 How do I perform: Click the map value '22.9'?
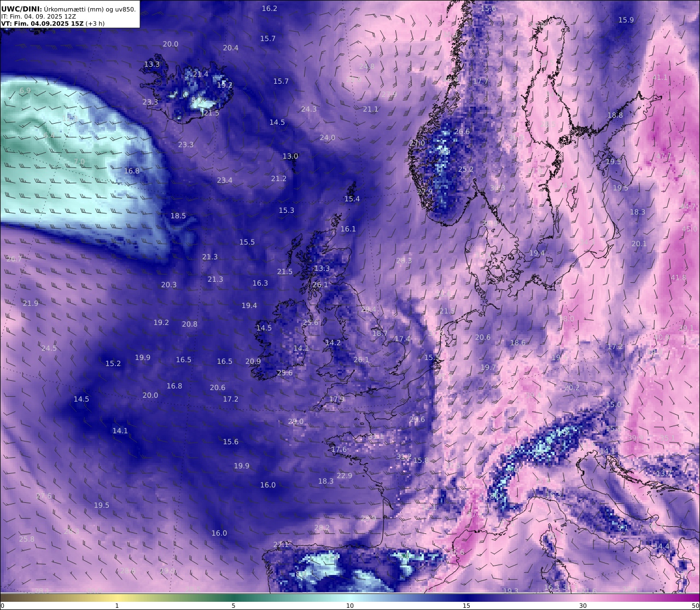pos(345,475)
